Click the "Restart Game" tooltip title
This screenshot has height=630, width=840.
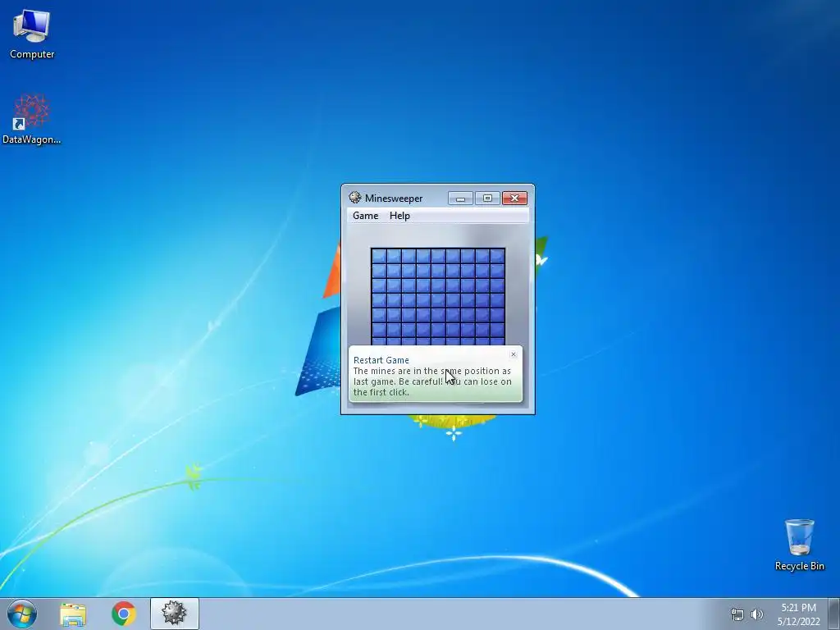381,360
